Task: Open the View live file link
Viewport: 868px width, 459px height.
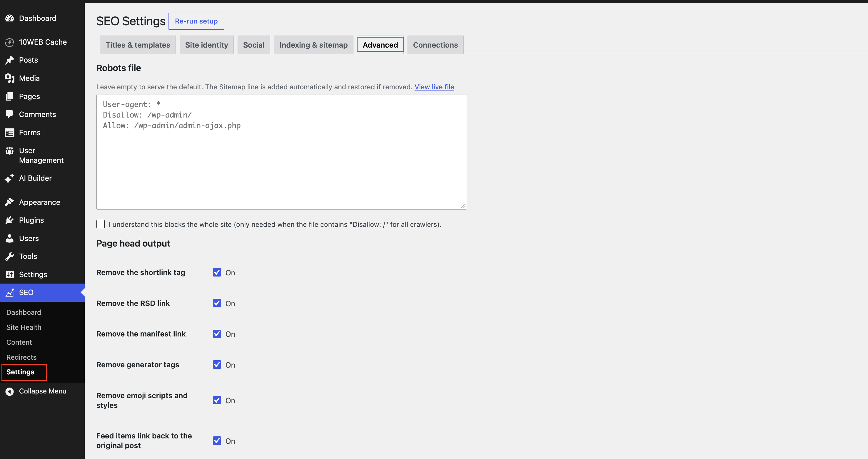Action: click(x=434, y=87)
